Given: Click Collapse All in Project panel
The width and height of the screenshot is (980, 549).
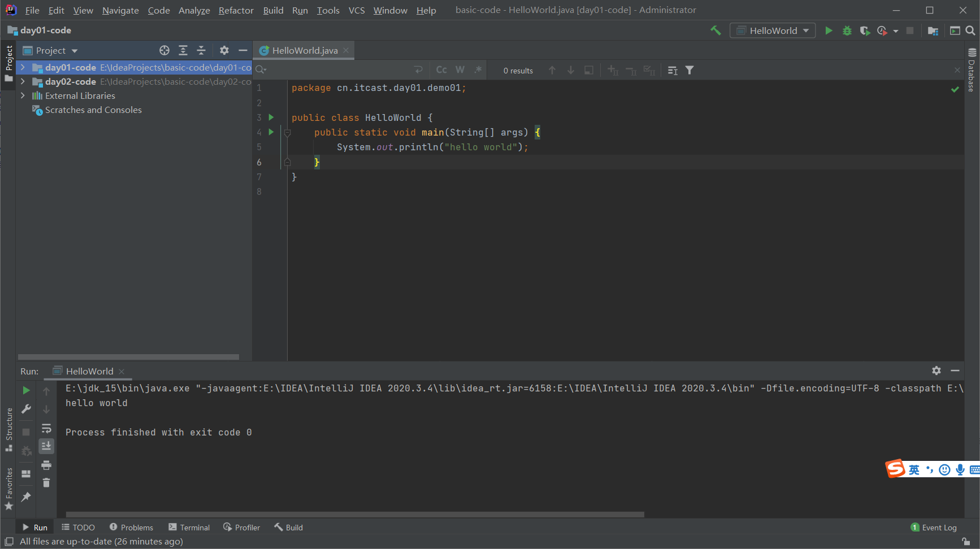Looking at the screenshot, I should pos(201,50).
